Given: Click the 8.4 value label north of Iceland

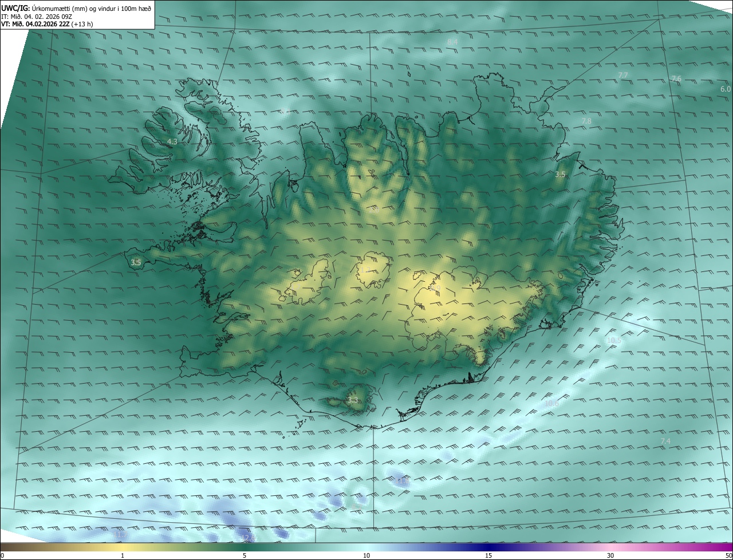Looking at the screenshot, I should (x=452, y=42).
